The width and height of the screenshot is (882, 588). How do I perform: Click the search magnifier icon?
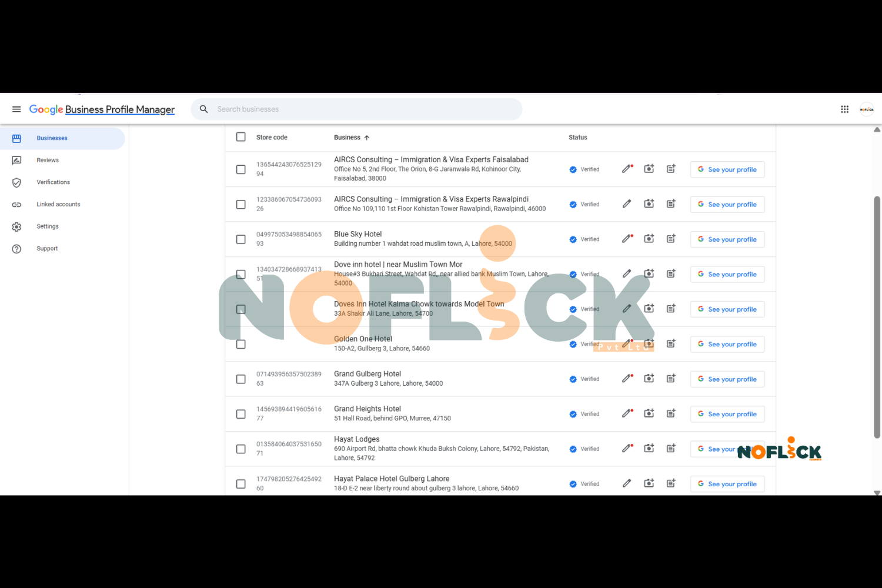click(204, 109)
